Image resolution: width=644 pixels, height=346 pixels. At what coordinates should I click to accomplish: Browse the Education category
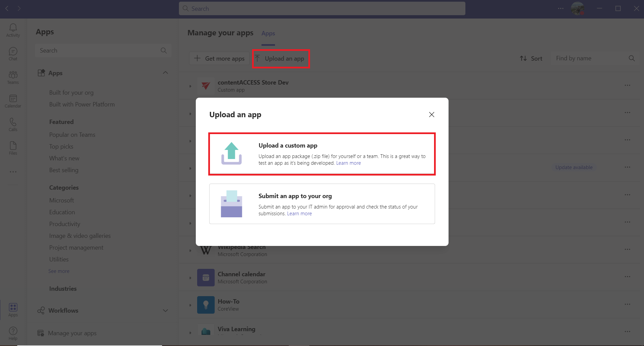[62, 212]
